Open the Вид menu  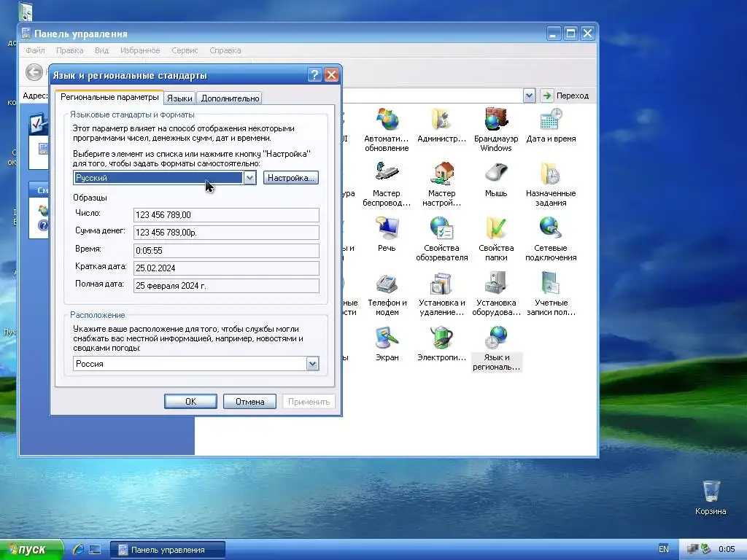[101, 50]
